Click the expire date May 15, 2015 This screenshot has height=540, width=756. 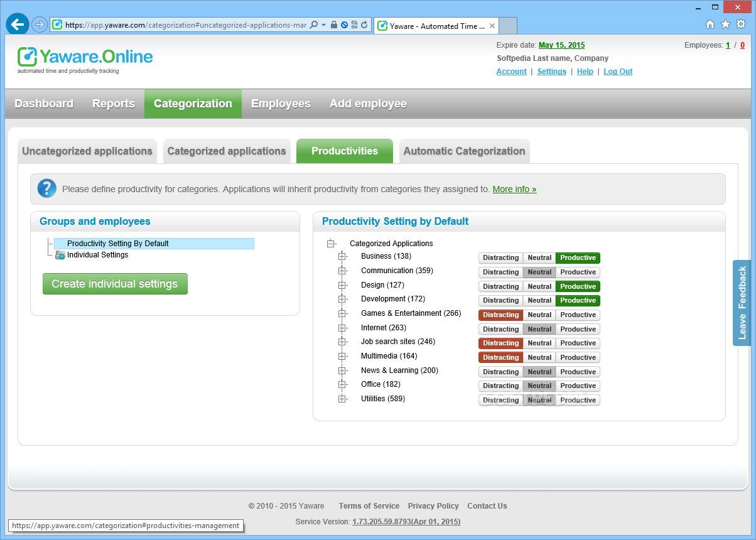click(x=561, y=45)
